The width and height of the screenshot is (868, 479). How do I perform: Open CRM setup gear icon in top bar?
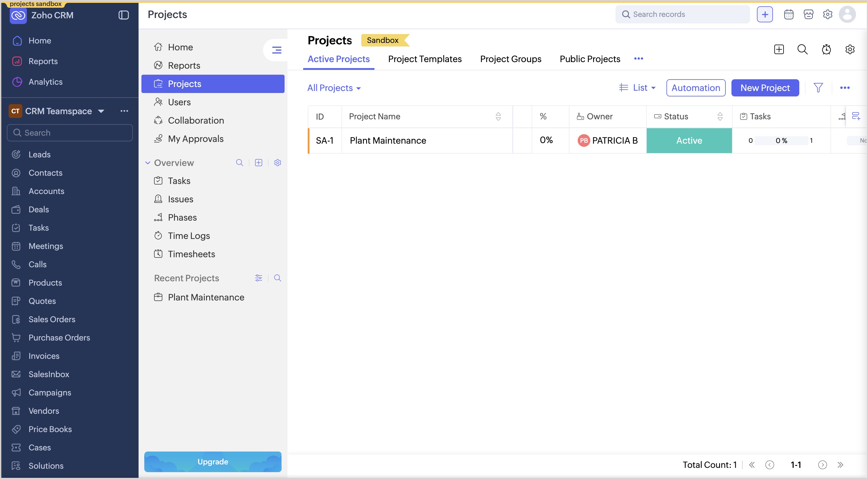(828, 15)
